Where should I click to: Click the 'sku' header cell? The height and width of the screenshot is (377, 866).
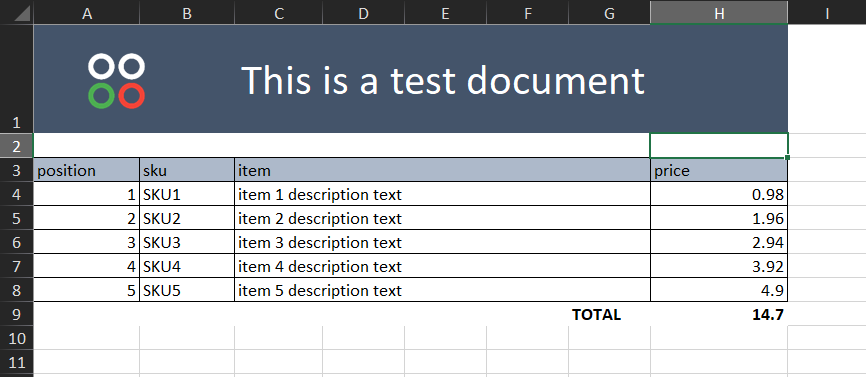[x=187, y=170]
